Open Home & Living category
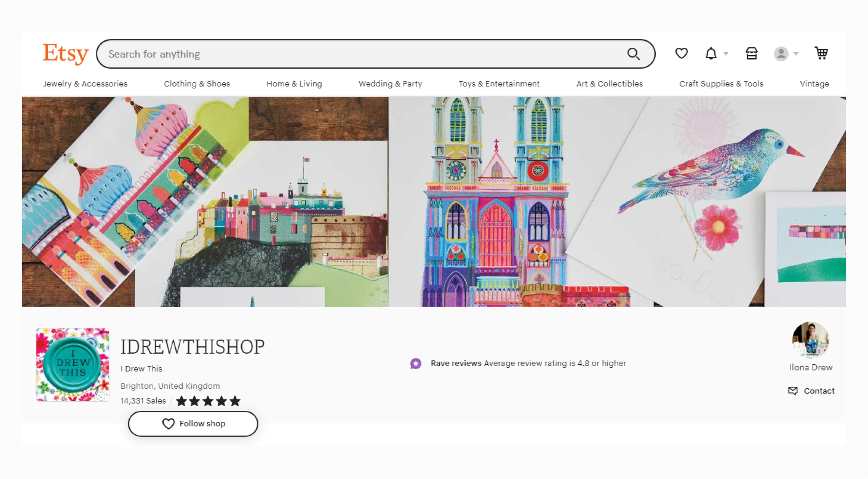Viewport: 868px width, 479px height. tap(294, 84)
